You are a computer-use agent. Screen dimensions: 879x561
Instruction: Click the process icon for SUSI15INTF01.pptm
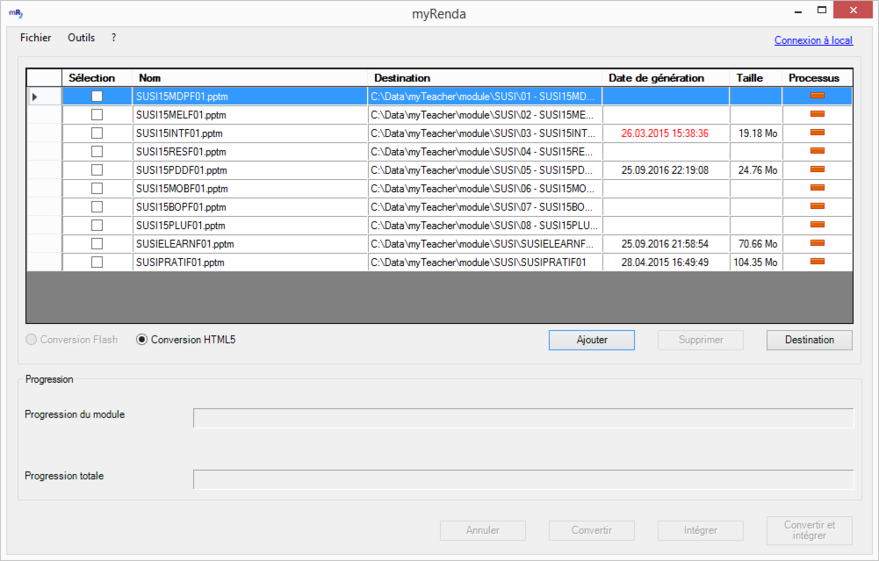click(816, 132)
